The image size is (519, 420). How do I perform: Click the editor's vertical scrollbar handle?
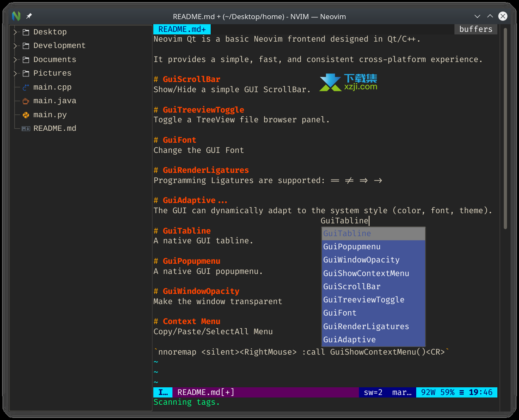tap(505, 129)
